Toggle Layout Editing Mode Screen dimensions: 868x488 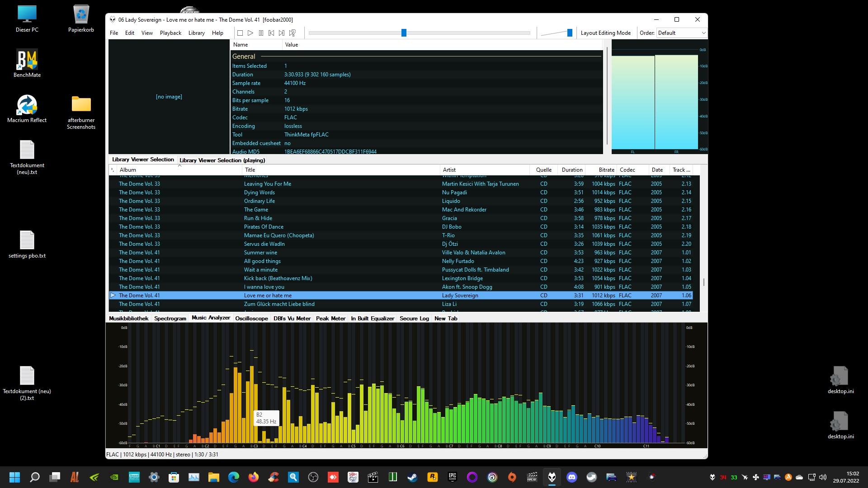click(605, 33)
